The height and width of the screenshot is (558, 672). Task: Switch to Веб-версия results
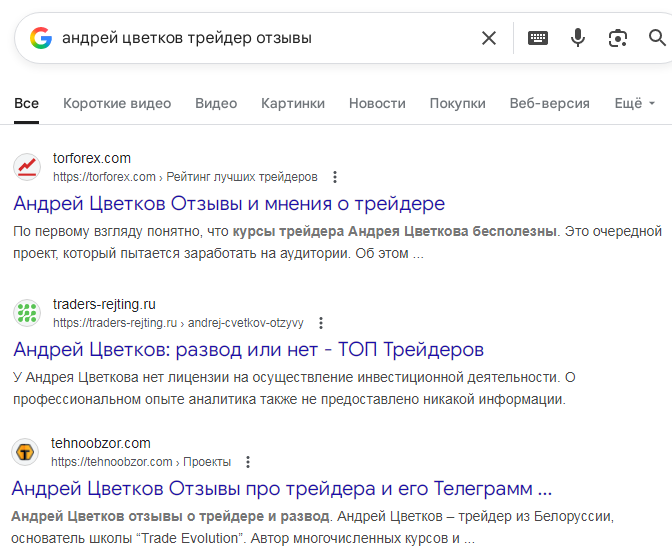[549, 103]
